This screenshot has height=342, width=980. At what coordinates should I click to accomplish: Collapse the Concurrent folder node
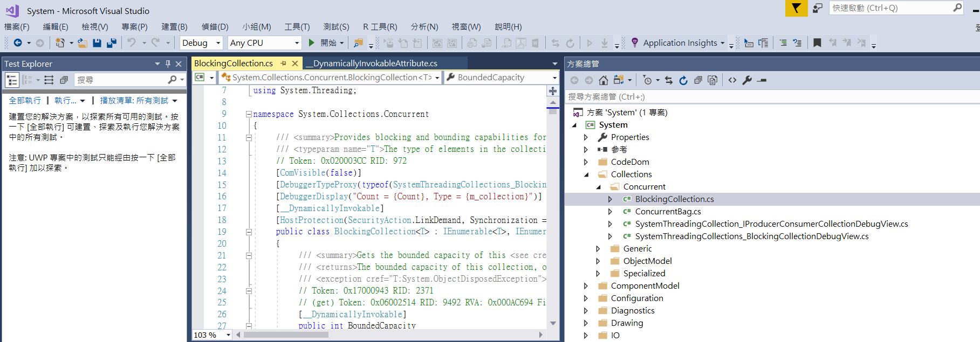[599, 187]
